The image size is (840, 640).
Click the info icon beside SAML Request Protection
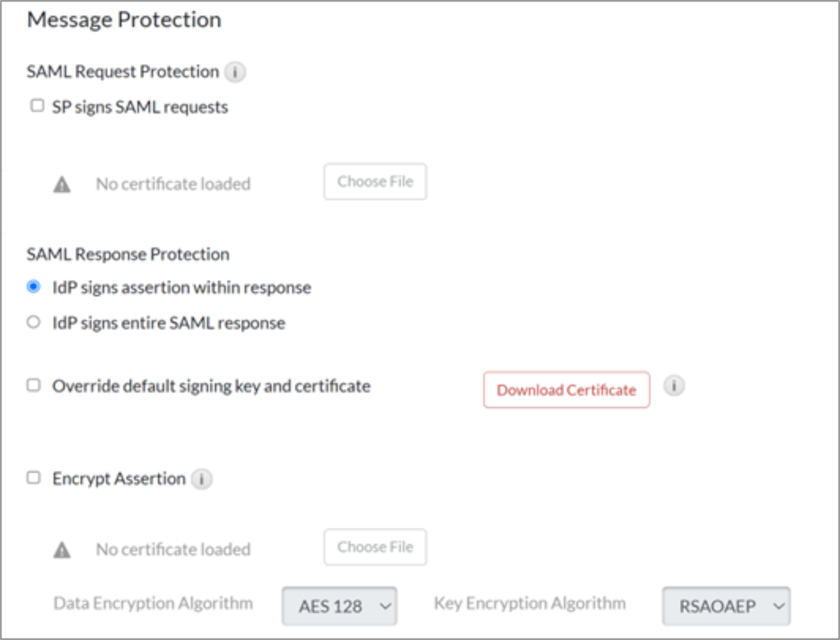tap(236, 72)
